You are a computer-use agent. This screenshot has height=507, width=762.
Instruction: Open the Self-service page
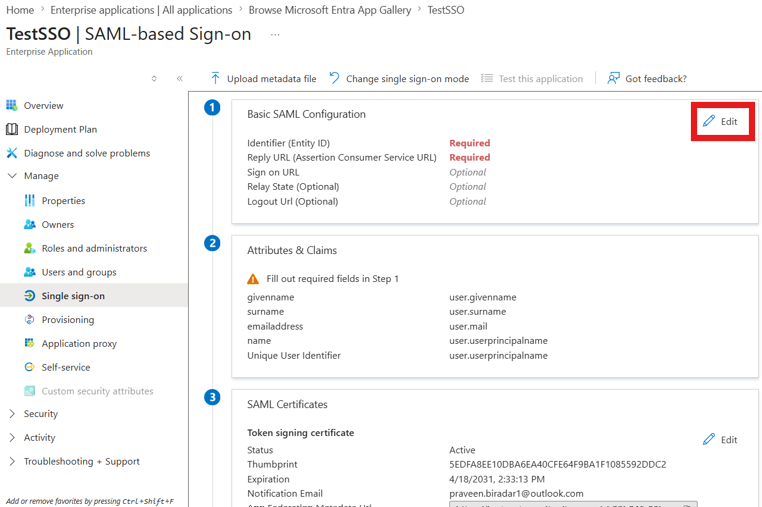click(66, 367)
